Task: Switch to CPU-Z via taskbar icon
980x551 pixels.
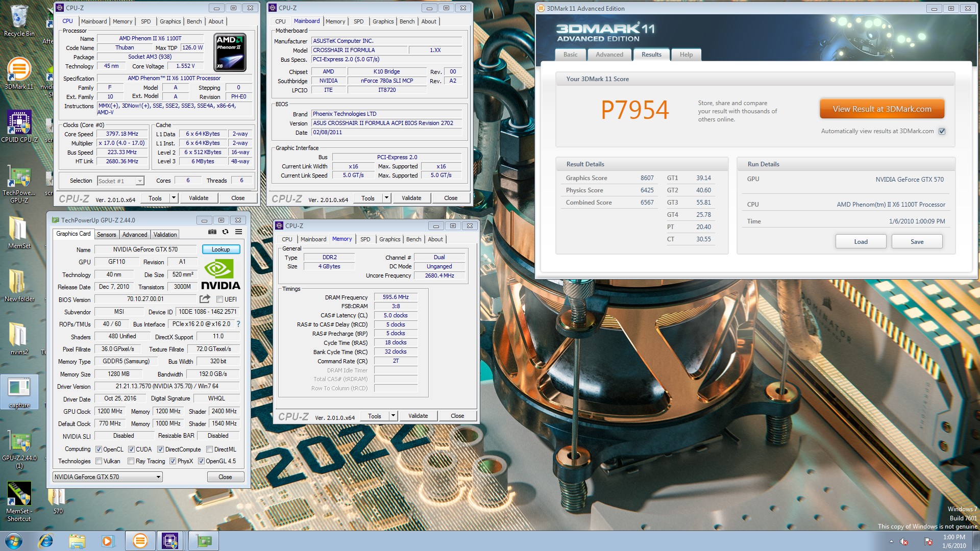Action: click(170, 541)
